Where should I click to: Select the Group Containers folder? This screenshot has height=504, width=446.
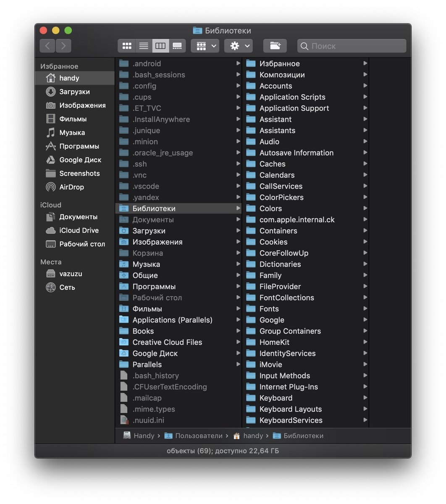pos(306,331)
